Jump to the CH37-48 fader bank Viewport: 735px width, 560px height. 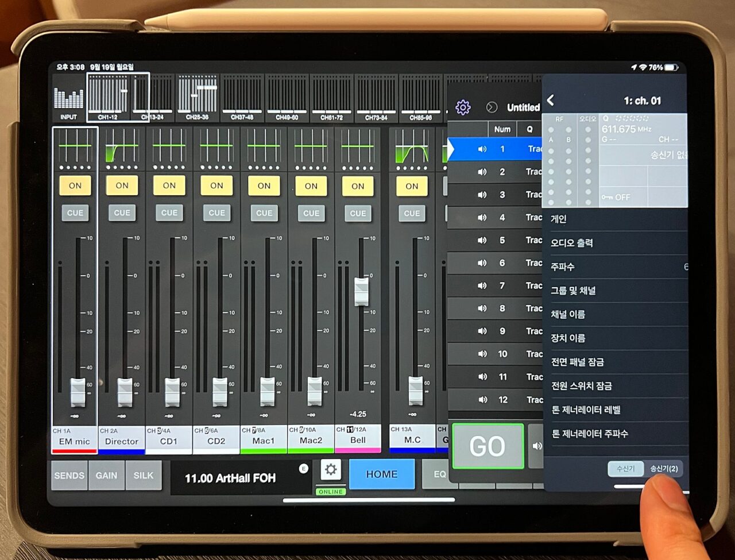click(242, 98)
